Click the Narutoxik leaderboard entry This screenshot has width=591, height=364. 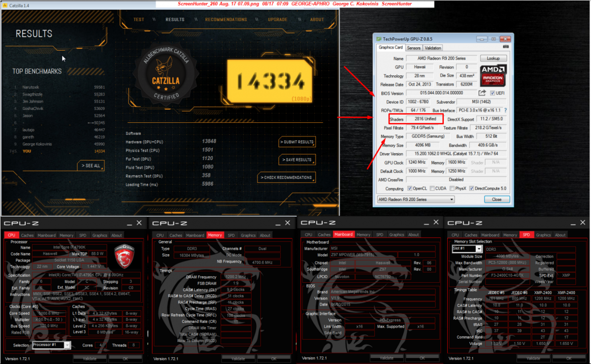(59, 87)
